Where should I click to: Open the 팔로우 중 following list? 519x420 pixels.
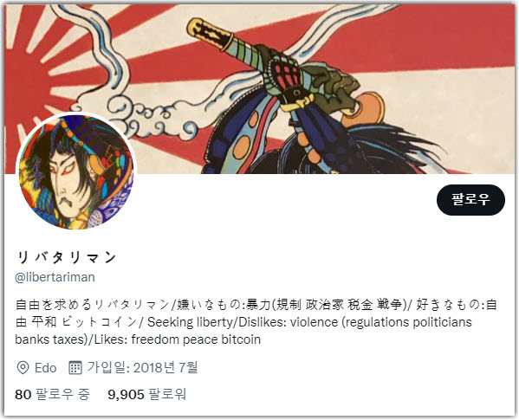[52, 394]
